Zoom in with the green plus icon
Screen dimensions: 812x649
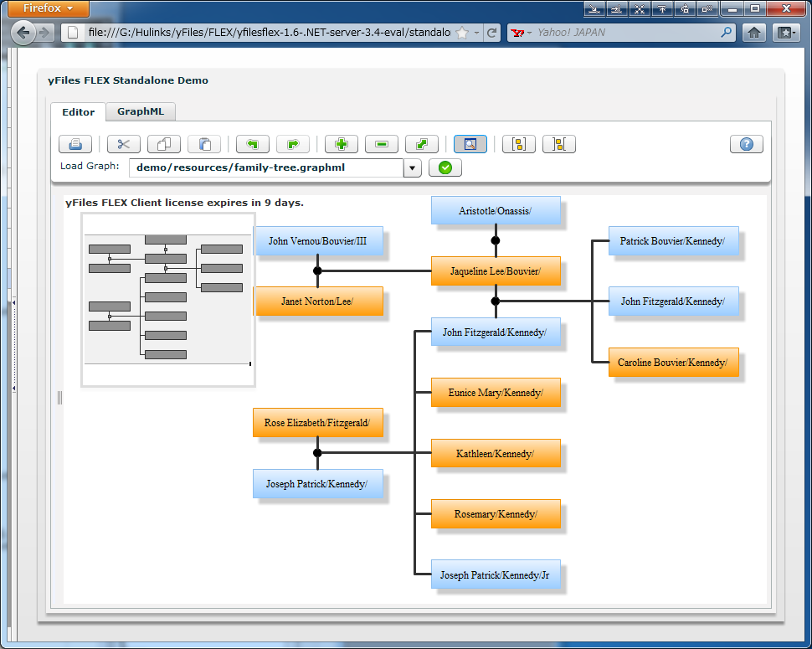[342, 144]
